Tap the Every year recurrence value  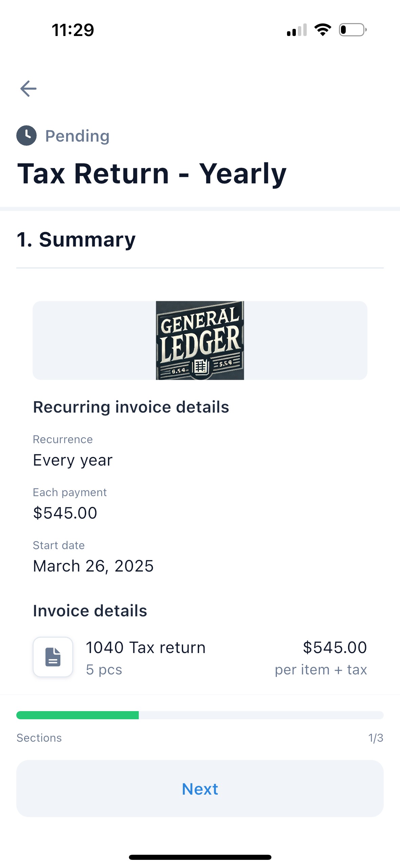coord(73,460)
